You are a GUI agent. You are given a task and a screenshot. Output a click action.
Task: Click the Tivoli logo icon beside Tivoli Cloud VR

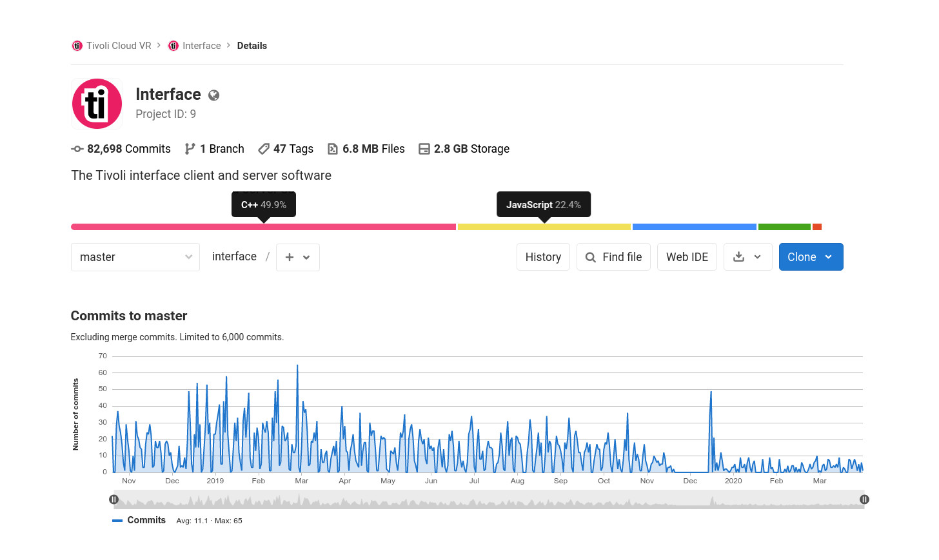point(77,46)
